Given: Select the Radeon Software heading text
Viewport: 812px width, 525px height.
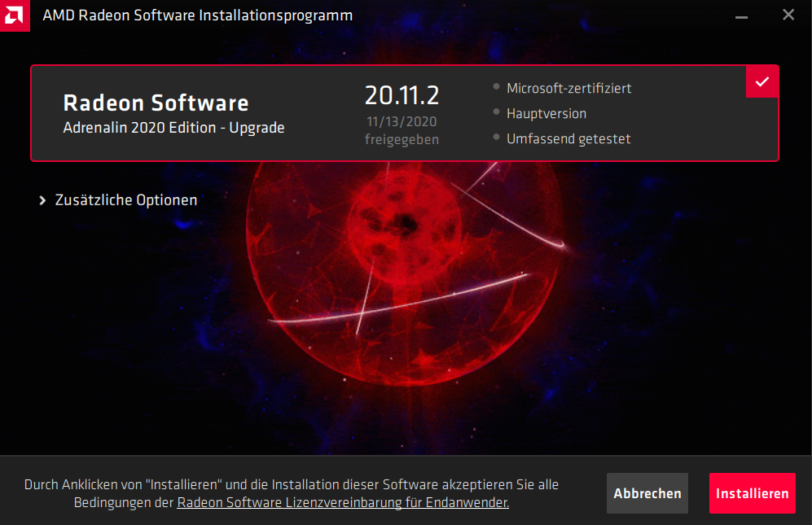Looking at the screenshot, I should [x=156, y=103].
